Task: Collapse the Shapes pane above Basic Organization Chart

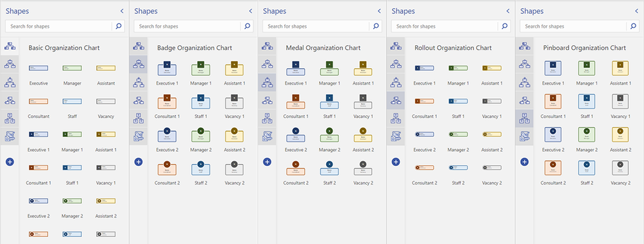Action: pyautogui.click(x=122, y=11)
